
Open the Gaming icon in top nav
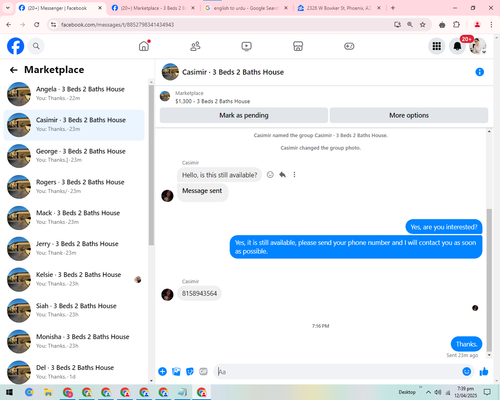click(x=349, y=46)
